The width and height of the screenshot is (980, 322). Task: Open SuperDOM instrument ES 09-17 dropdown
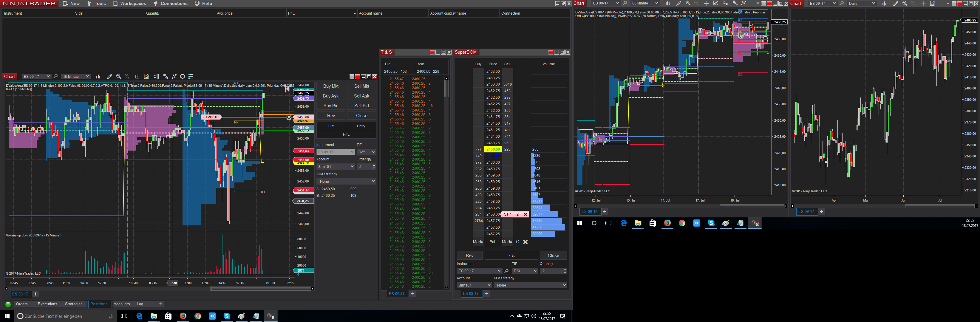click(479, 271)
